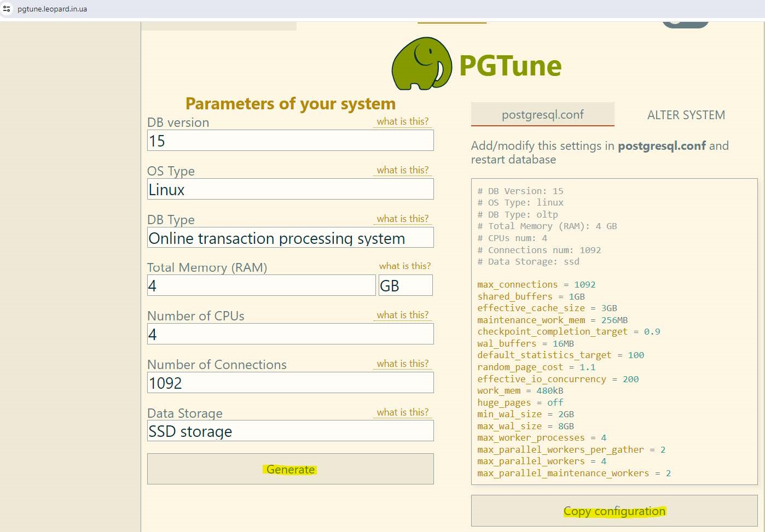Click the bold 'postgresql.conf' in the instructions
Image resolution: width=765 pixels, height=532 pixels.
pos(662,146)
